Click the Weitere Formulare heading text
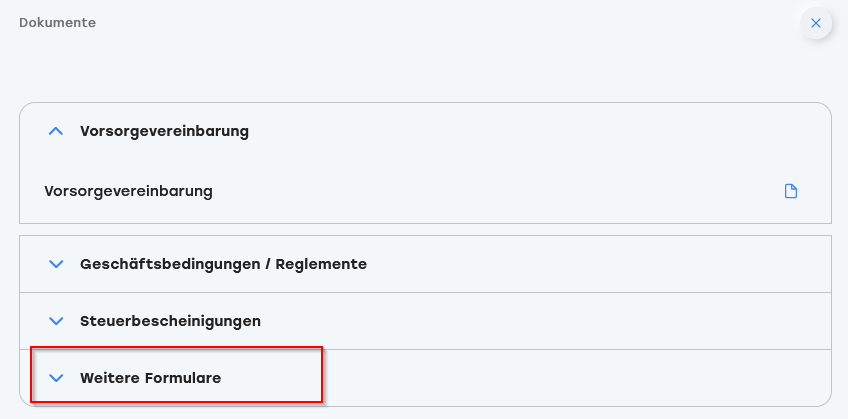Image resolution: width=848 pixels, height=419 pixels. 150,378
